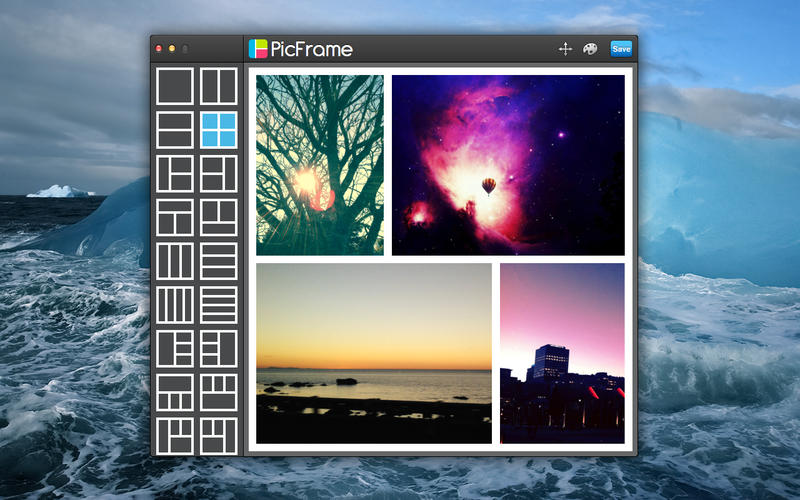The height and width of the screenshot is (500, 800).
Task: Click the purple nebula balloon photo
Action: [x=508, y=165]
